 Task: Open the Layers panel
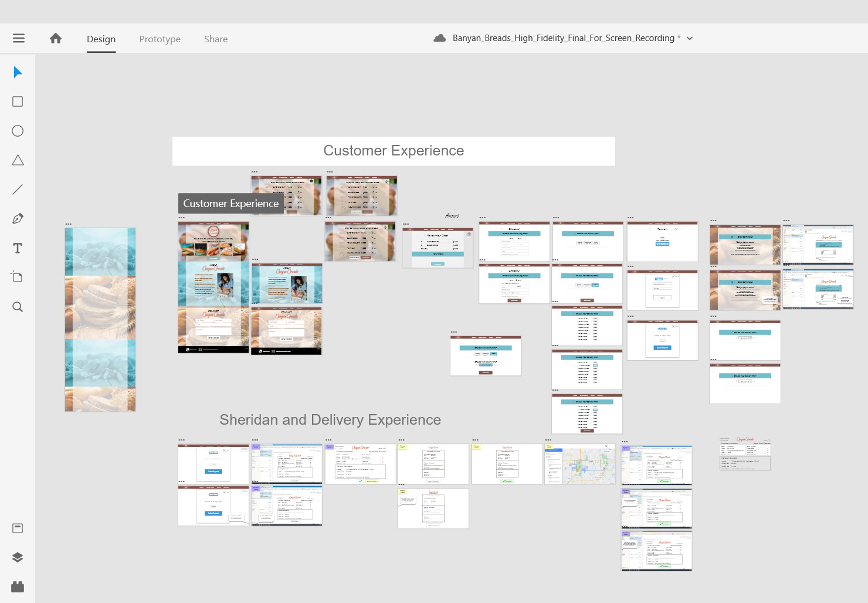18,557
